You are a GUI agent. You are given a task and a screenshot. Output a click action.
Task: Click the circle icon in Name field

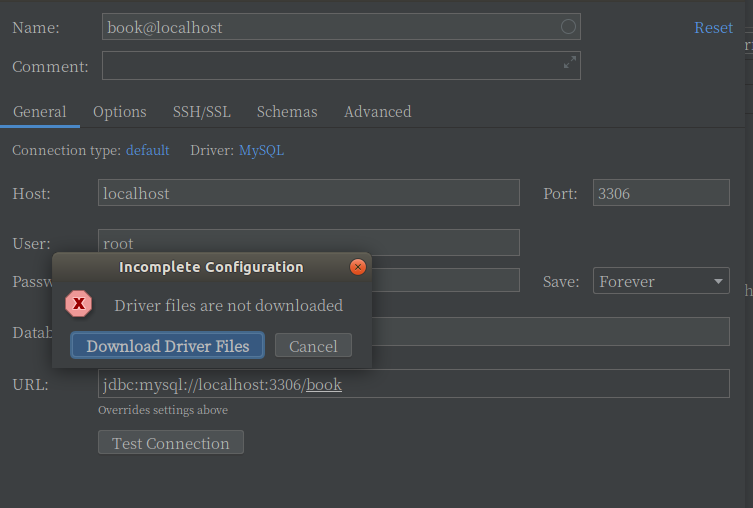[x=568, y=27]
